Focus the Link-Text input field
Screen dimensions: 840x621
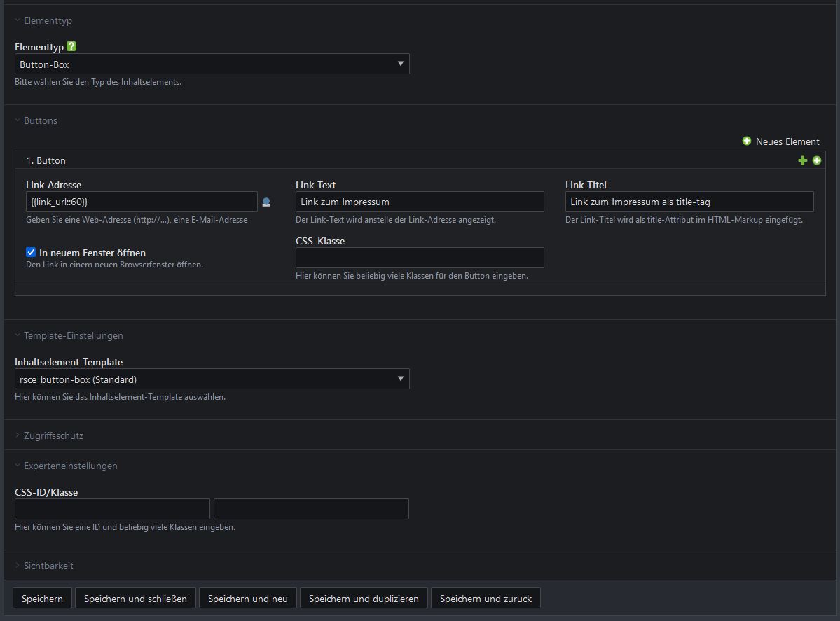click(420, 202)
